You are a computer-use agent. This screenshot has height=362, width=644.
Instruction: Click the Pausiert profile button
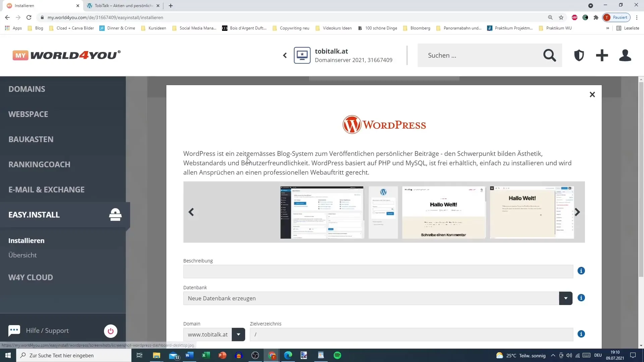click(616, 17)
